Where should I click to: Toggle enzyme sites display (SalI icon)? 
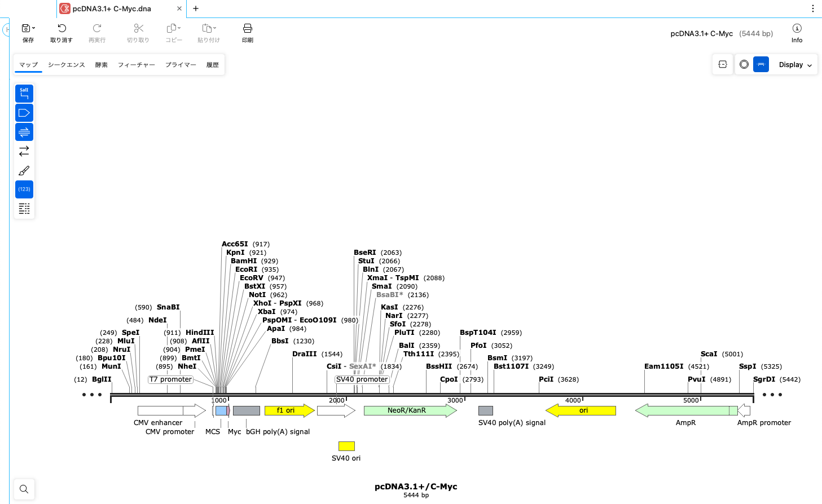click(x=24, y=94)
